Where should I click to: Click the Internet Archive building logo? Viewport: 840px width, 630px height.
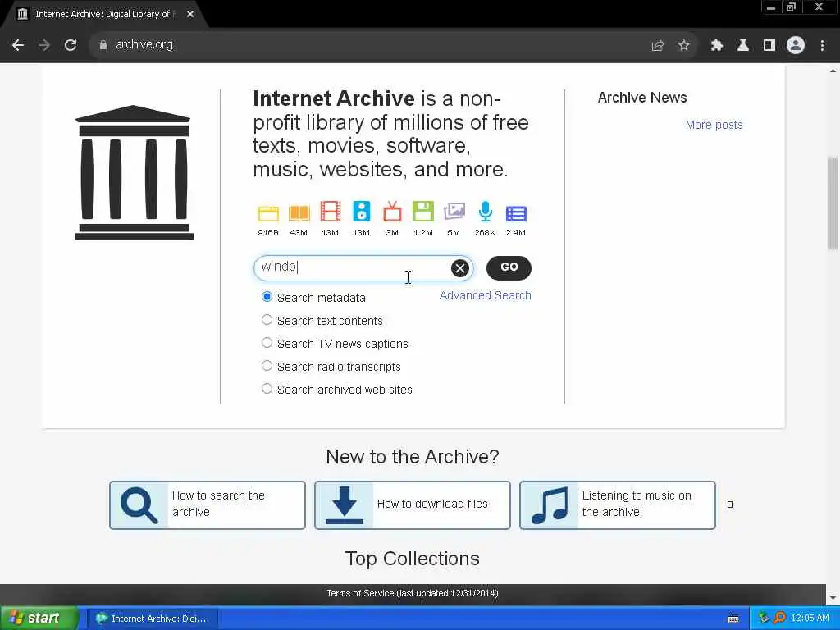tap(134, 172)
